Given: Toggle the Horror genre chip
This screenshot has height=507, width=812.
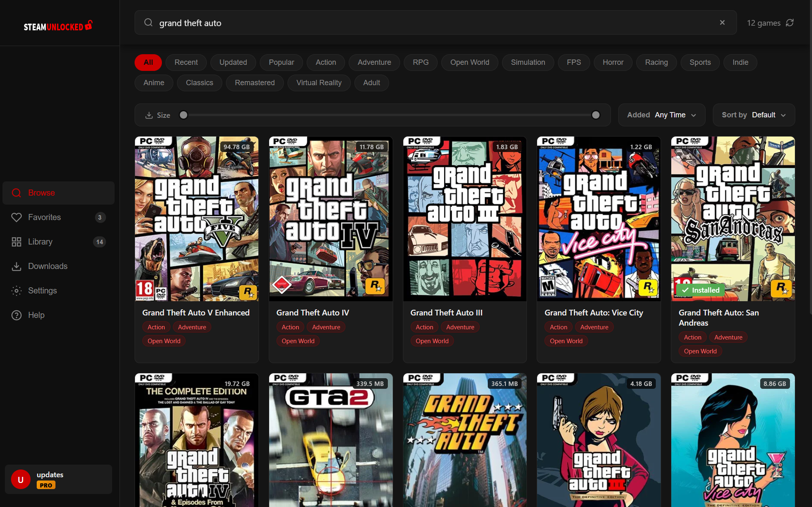Looking at the screenshot, I should (x=613, y=62).
